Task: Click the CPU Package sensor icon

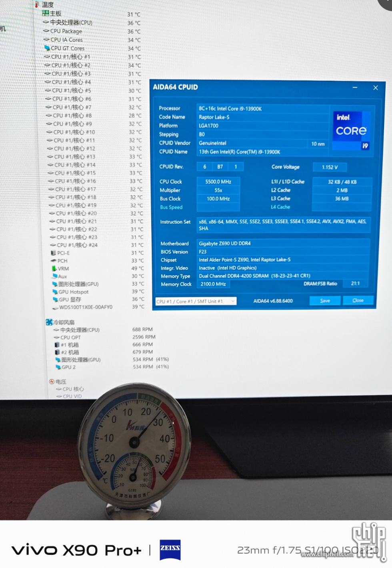Action: [x=46, y=31]
